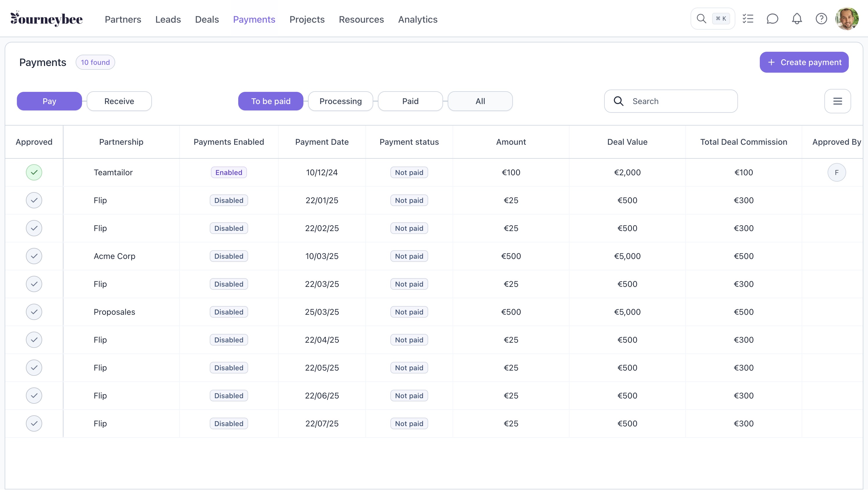Click the Deal Value column header
868x497 pixels.
tap(627, 142)
